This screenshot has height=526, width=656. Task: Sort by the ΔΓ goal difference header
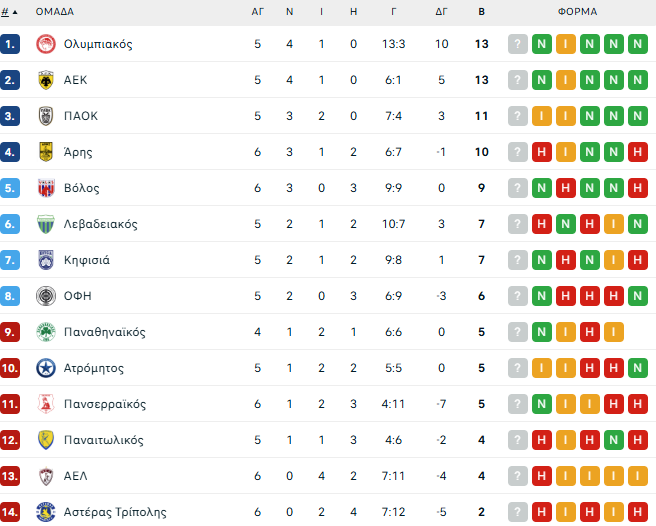(x=442, y=12)
